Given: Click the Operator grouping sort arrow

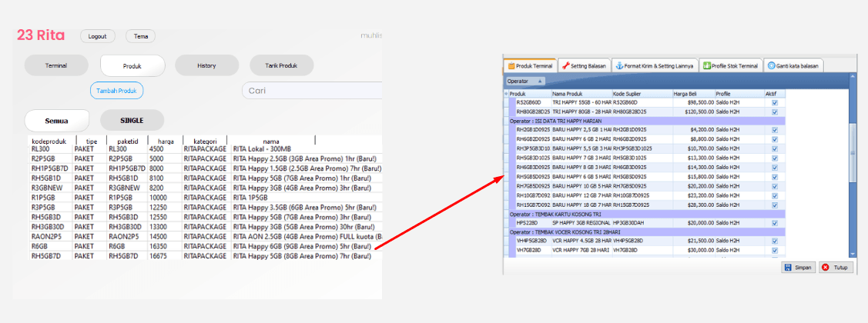Looking at the screenshot, I should point(540,81).
